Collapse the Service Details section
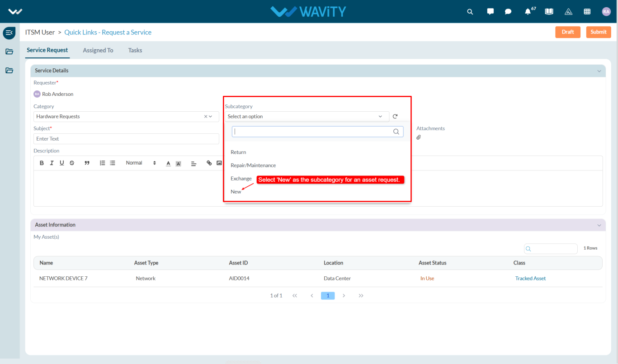The height and width of the screenshot is (364, 618). [x=599, y=71]
